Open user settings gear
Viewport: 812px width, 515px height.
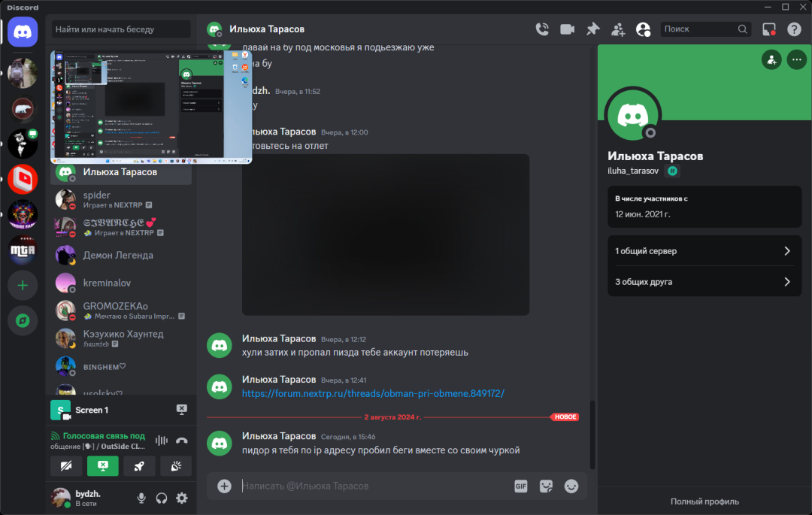pyautogui.click(x=181, y=498)
